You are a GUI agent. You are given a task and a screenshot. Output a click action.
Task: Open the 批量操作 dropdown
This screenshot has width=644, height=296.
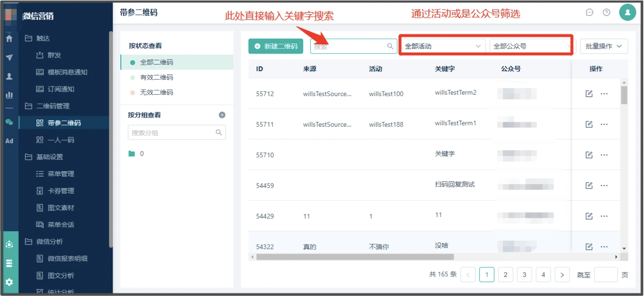tap(604, 46)
